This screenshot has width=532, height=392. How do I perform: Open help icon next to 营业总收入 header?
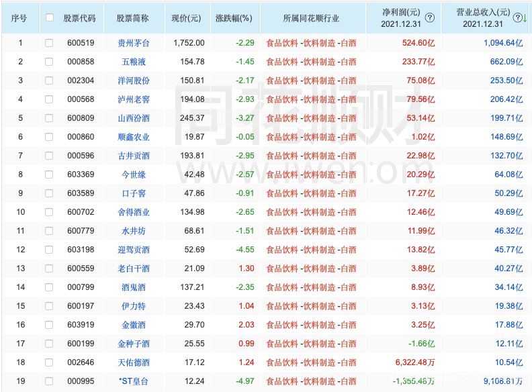[517, 17]
